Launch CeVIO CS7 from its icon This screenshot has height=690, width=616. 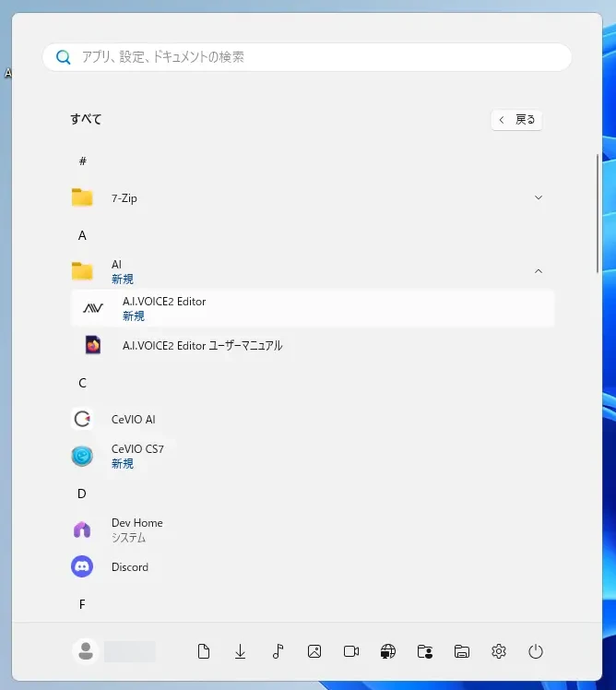tap(82, 456)
